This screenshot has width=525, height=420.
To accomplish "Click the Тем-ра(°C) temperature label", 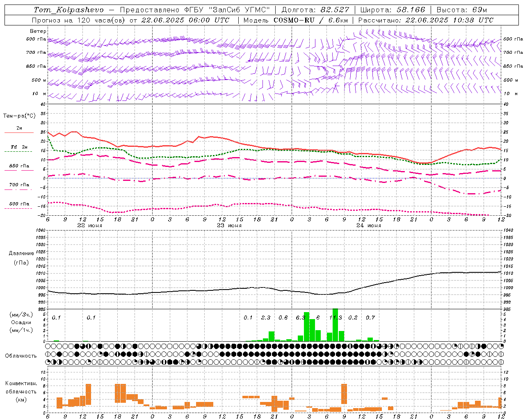I will tap(19, 116).
